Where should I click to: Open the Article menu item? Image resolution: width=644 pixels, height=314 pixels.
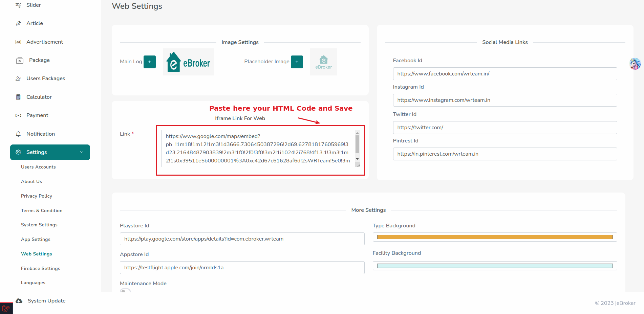[x=35, y=23]
